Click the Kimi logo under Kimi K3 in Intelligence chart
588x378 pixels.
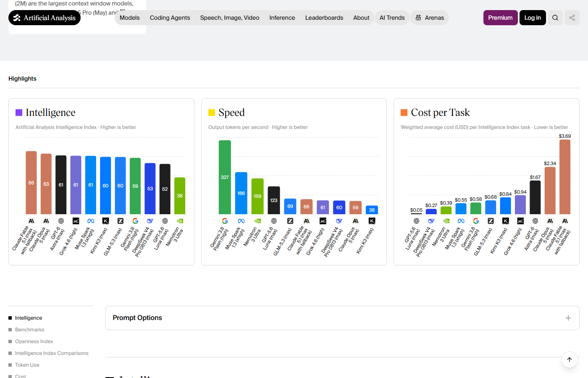point(105,221)
